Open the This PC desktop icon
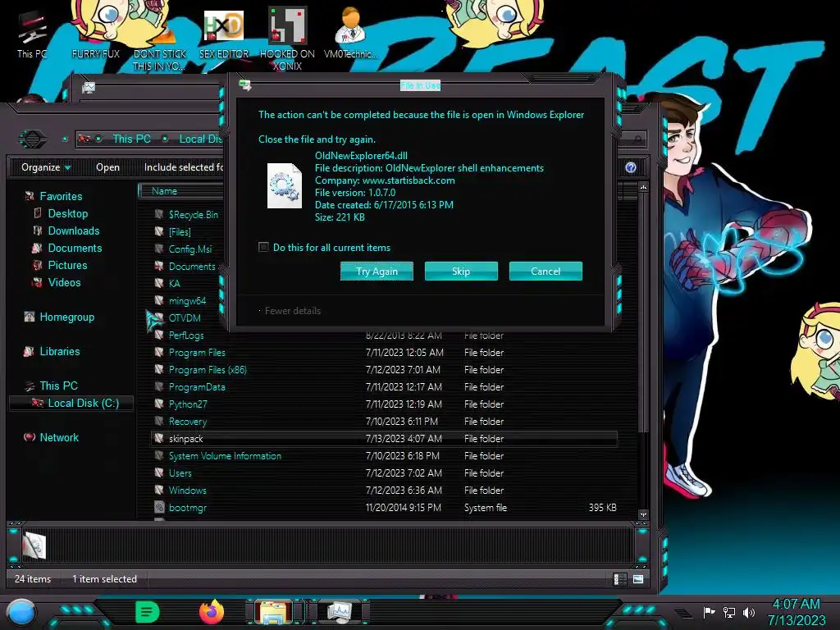The image size is (840, 630). coord(32,34)
